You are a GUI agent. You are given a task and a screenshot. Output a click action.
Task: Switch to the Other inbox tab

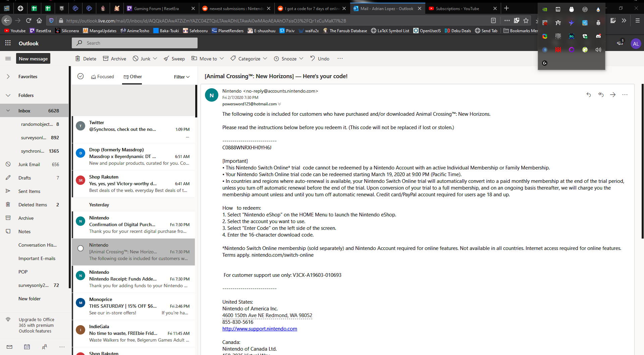point(132,77)
